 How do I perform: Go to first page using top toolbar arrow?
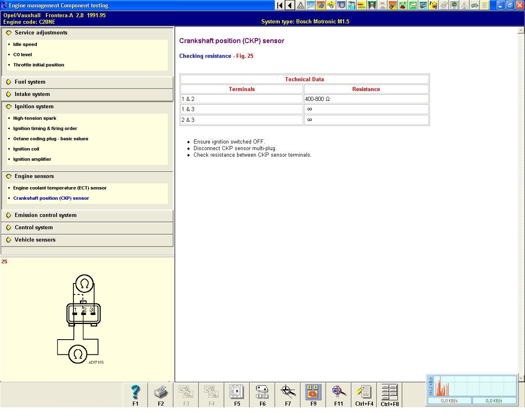pos(280,5)
